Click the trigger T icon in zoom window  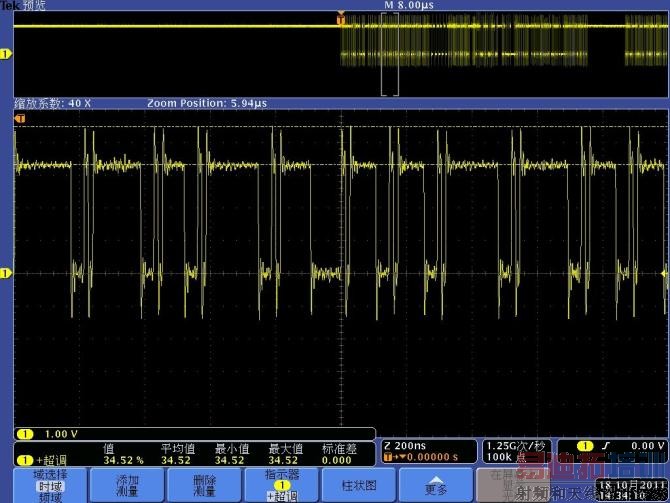(x=18, y=119)
